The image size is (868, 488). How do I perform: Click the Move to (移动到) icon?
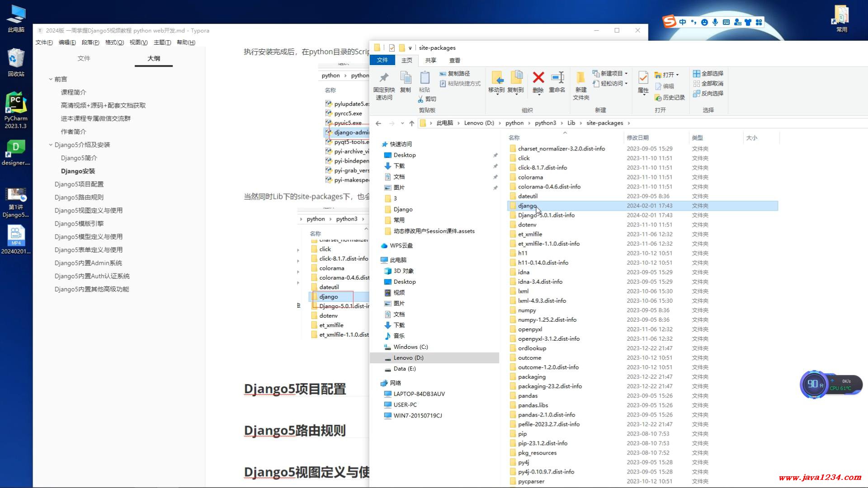496,78
